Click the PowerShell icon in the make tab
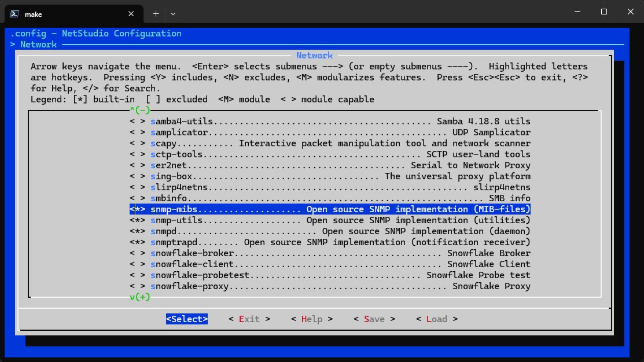Image resolution: width=644 pixels, height=362 pixels. (x=15, y=13)
